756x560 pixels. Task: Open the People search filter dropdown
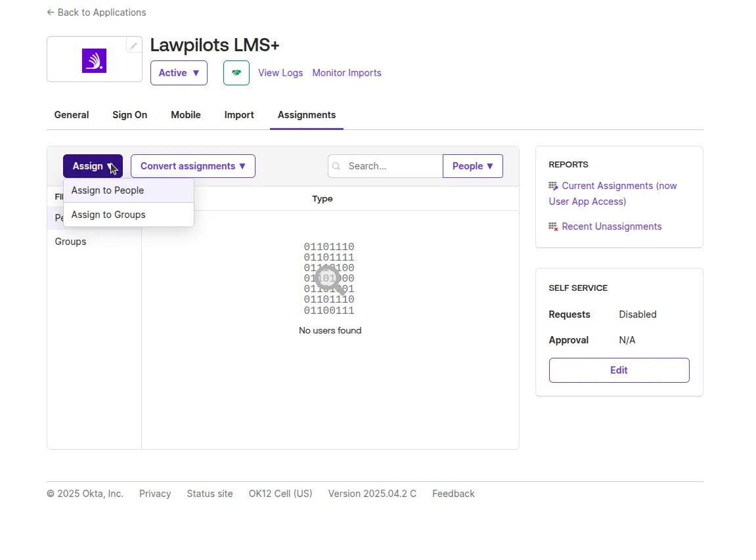(472, 166)
